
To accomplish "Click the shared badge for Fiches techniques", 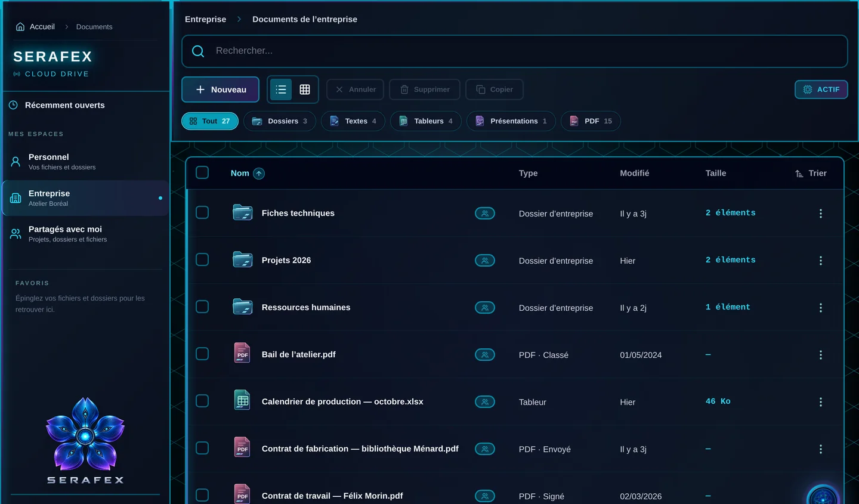I will pyautogui.click(x=485, y=213).
